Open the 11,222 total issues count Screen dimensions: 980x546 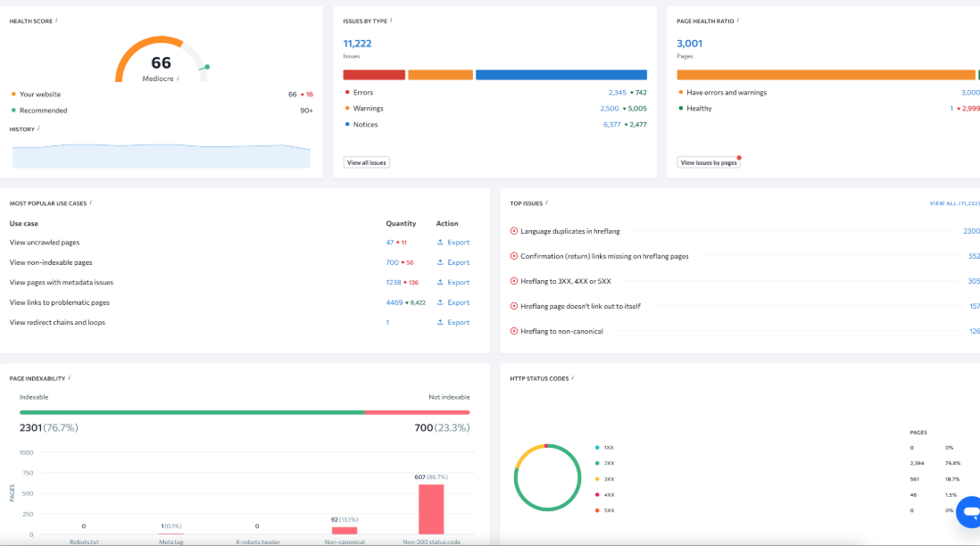click(x=357, y=43)
